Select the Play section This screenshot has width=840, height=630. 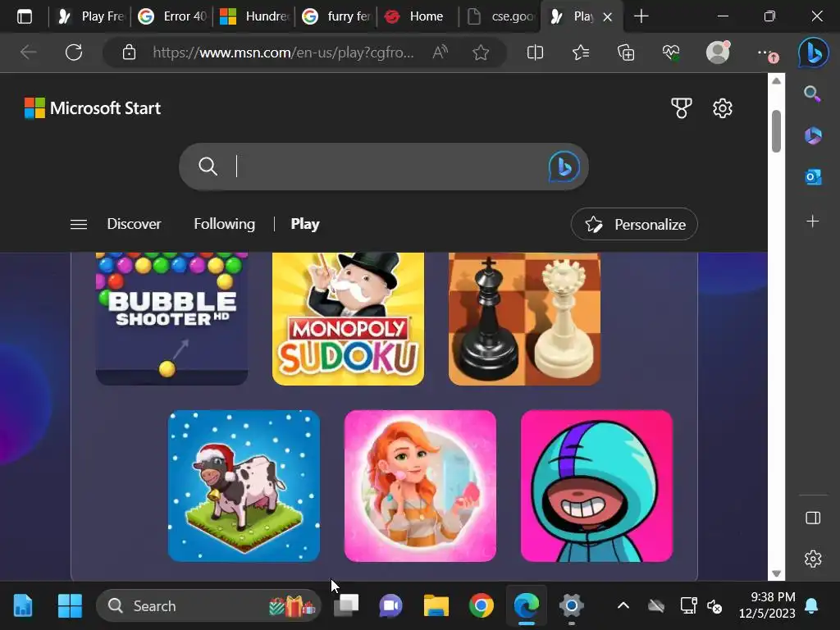click(305, 224)
